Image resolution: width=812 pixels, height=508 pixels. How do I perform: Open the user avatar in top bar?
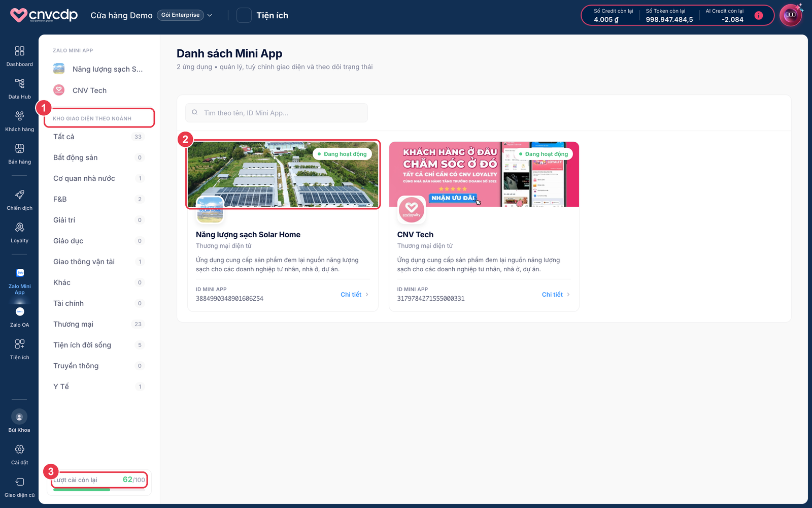click(790, 15)
